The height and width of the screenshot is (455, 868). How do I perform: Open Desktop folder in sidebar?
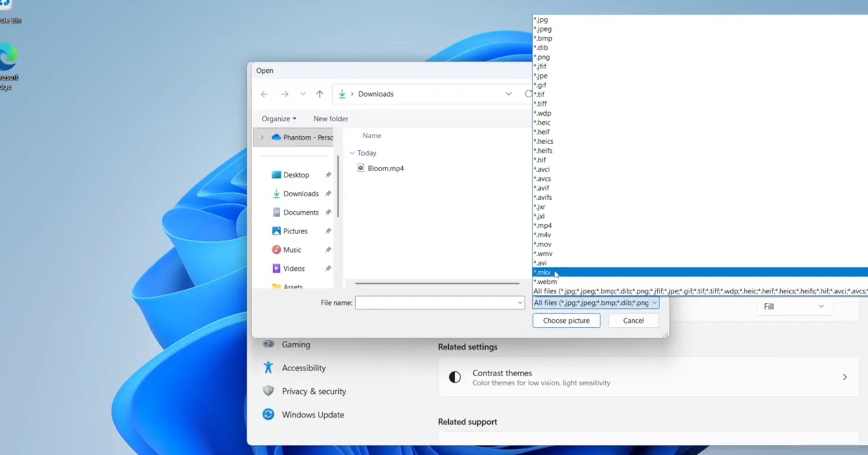296,175
